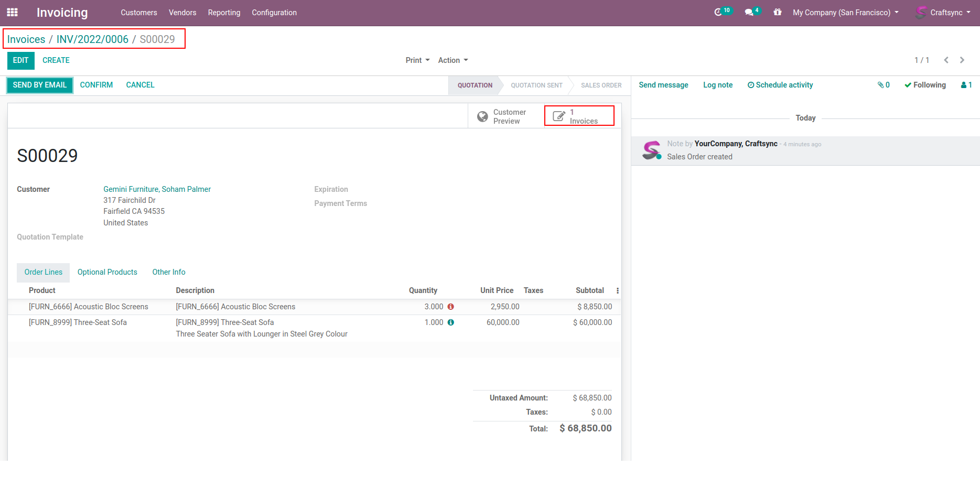Open the apps grid menu icon

coord(12,12)
